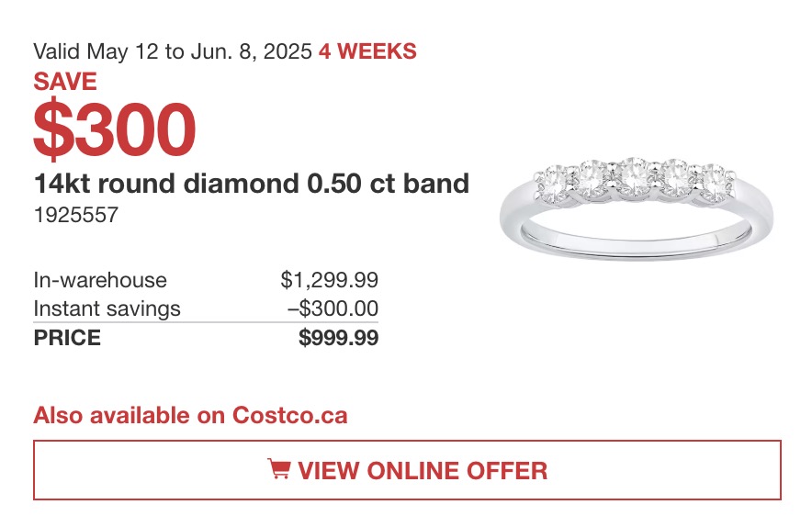Click the diamond ring product image
812x527 pixels.
click(x=637, y=208)
